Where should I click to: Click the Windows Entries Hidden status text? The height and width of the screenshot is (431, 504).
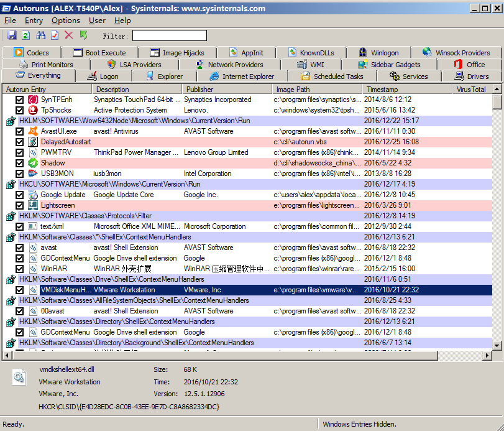click(x=359, y=424)
